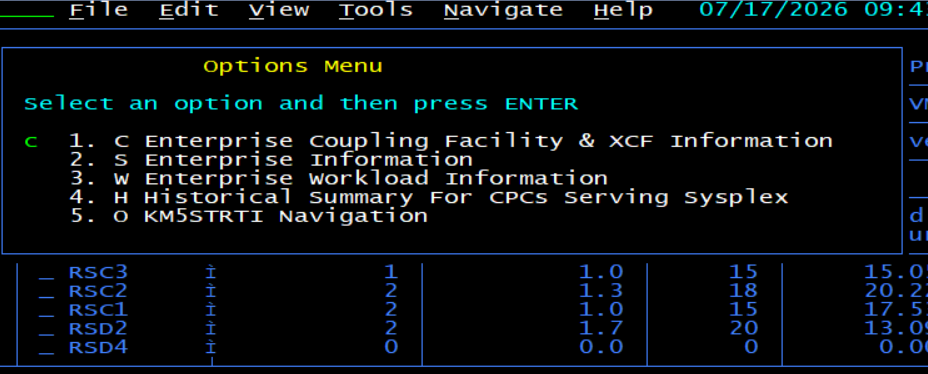Choose option 4 Historical Summary For CPCs Serving Sysplex
The height and width of the screenshot is (374, 928).
428,198
